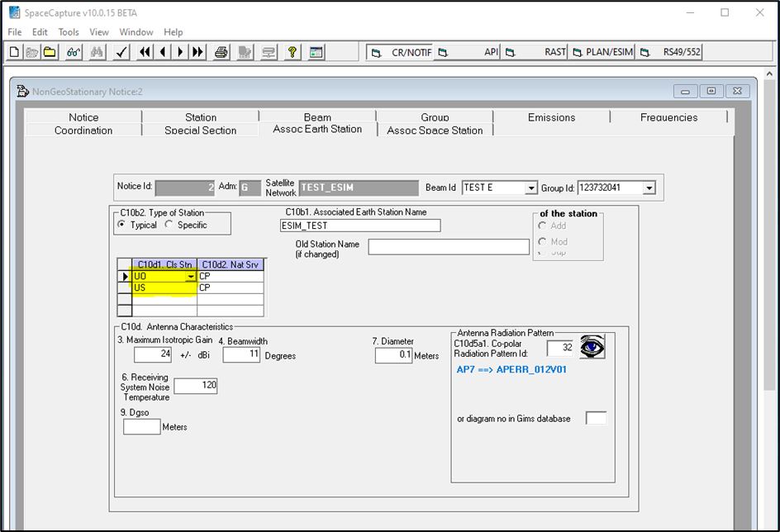The height and width of the screenshot is (532, 780).
Task: Select the US class of station cell
Action: pos(164,287)
